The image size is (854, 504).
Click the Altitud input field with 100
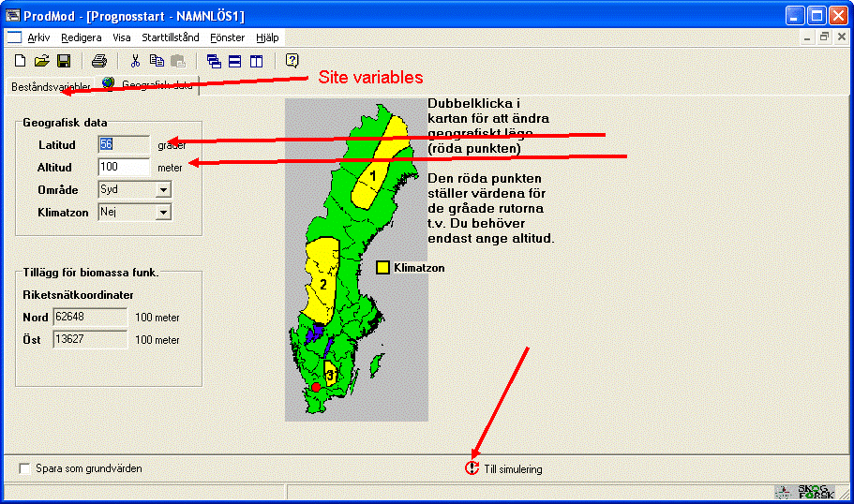[124, 167]
